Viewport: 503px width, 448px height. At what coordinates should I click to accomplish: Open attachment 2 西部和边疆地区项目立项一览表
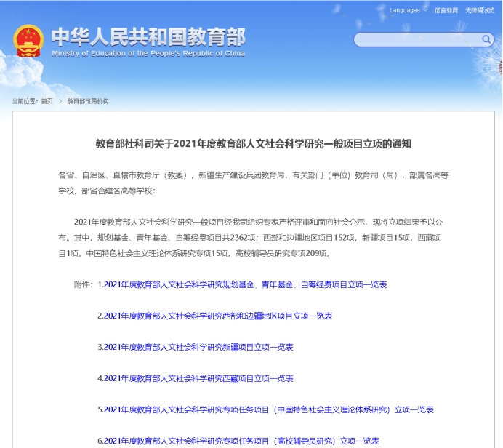(x=215, y=316)
